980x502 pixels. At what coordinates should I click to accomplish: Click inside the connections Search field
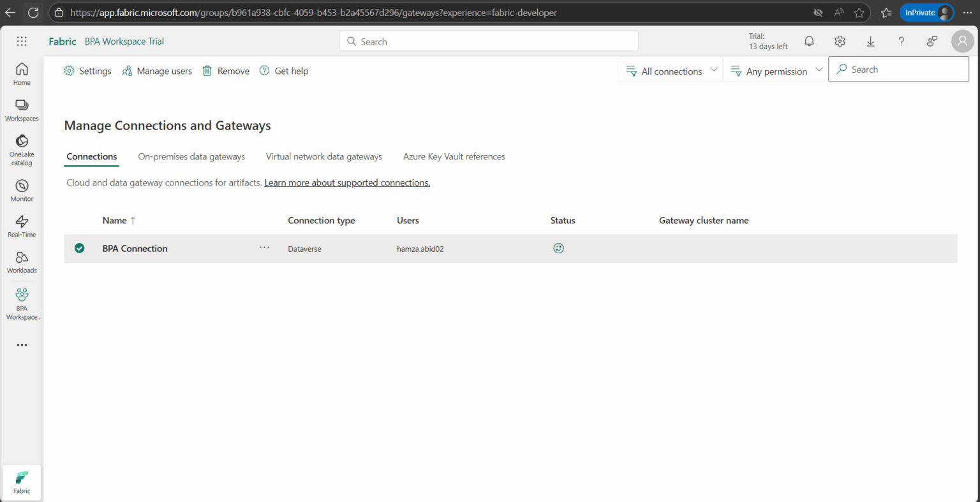click(x=898, y=69)
